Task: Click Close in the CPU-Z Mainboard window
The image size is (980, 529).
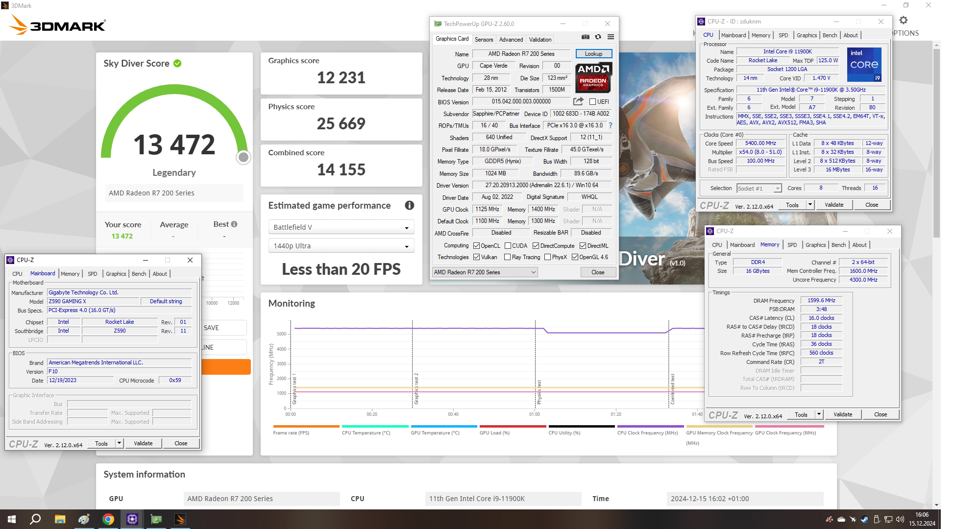Action: tap(181, 443)
